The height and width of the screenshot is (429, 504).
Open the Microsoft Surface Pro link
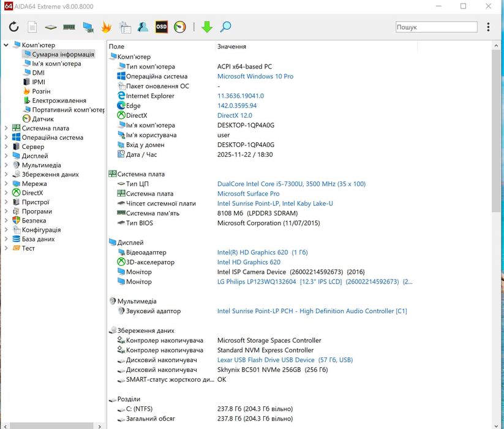248,194
